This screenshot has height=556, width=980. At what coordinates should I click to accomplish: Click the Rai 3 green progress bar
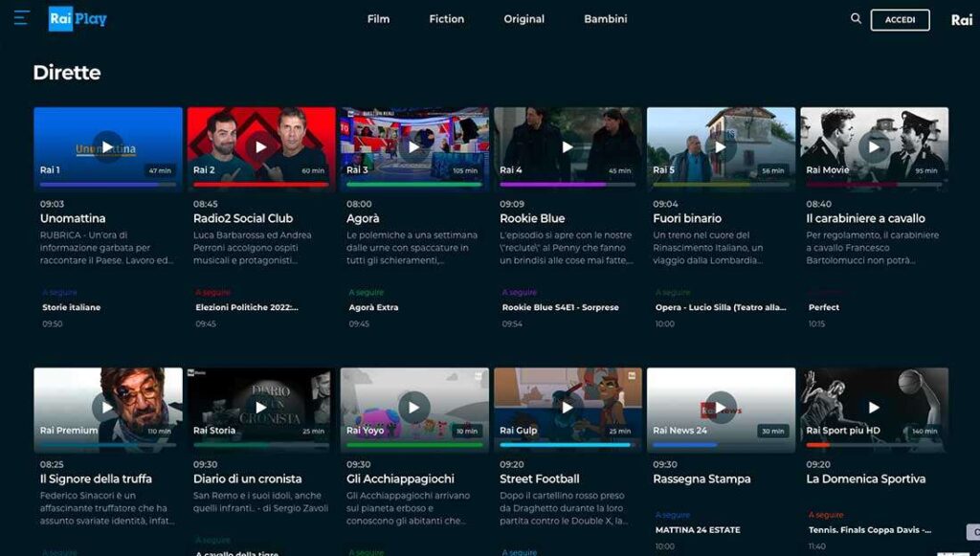[413, 185]
